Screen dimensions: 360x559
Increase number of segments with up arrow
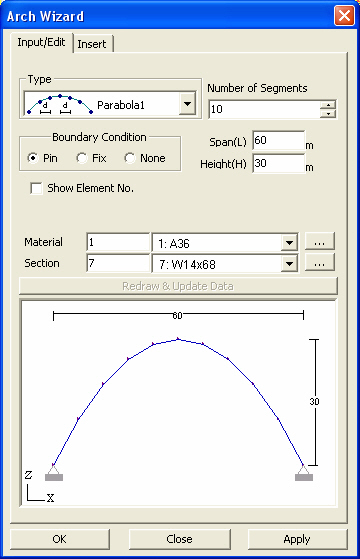point(328,104)
